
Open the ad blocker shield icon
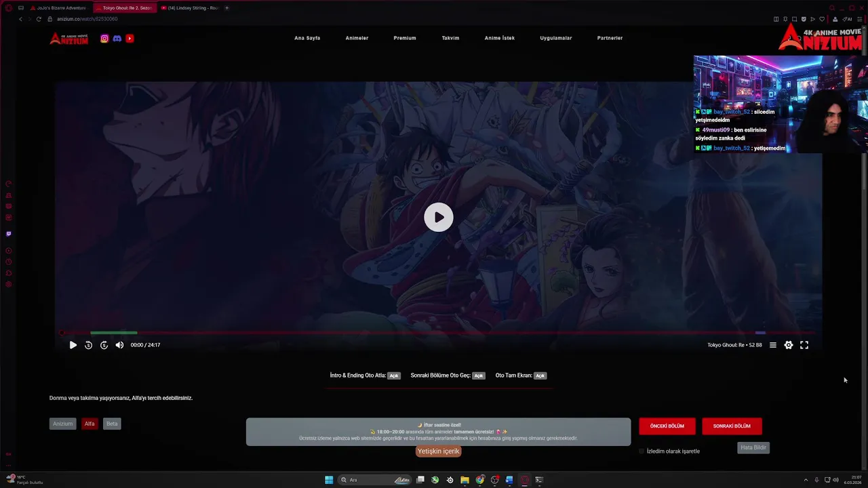804,19
